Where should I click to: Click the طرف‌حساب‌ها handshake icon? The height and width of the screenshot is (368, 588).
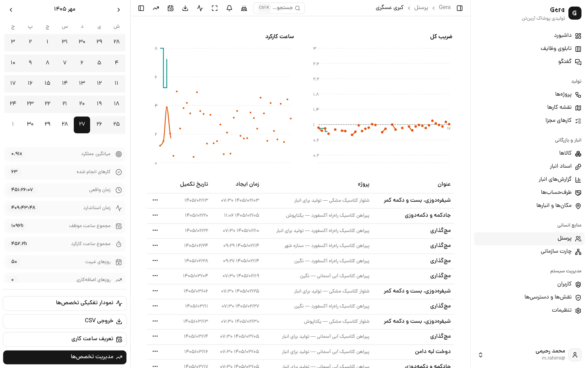[578, 193]
